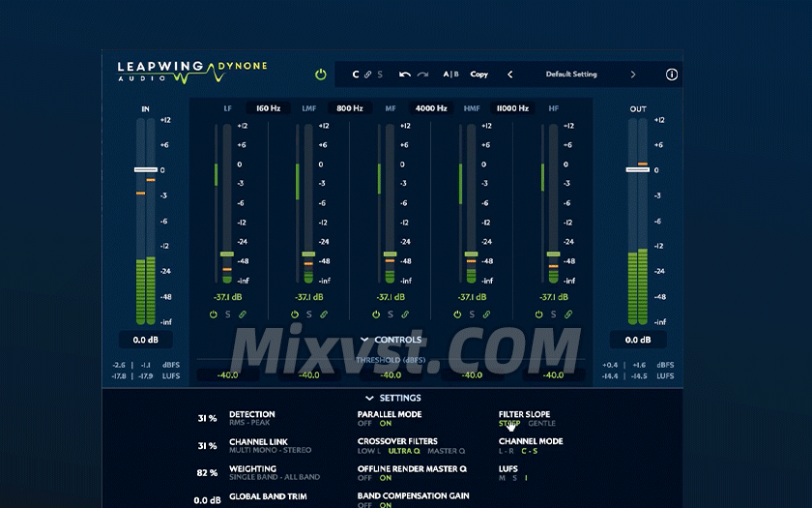The width and height of the screenshot is (812, 508).
Task: Click the OUT gain fader handle
Action: click(637, 169)
